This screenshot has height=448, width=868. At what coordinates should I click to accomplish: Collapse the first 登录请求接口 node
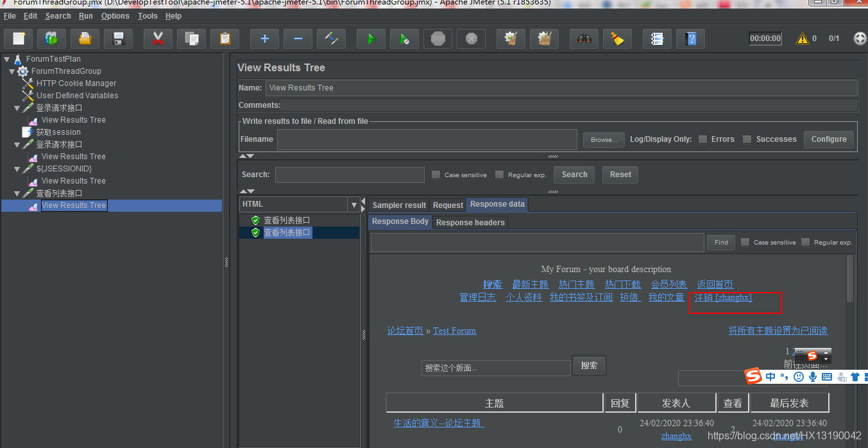pyautogui.click(x=17, y=108)
